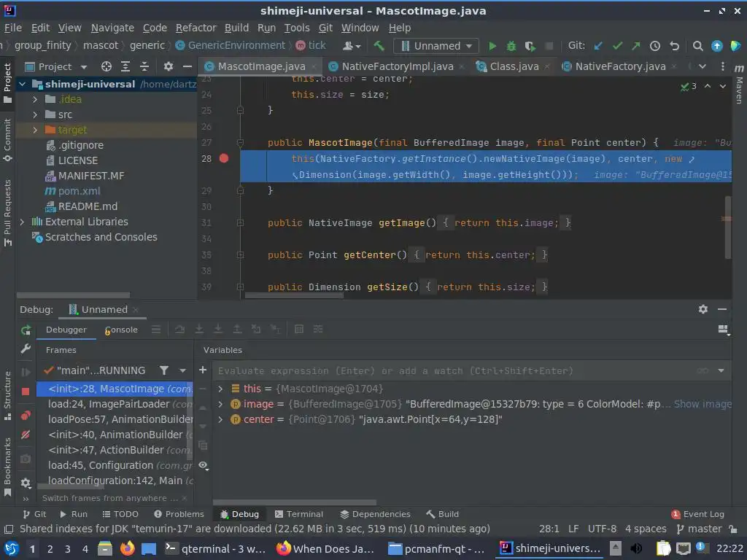The image size is (747, 560).
Task: Stop the debug session red square
Action: coord(26,392)
